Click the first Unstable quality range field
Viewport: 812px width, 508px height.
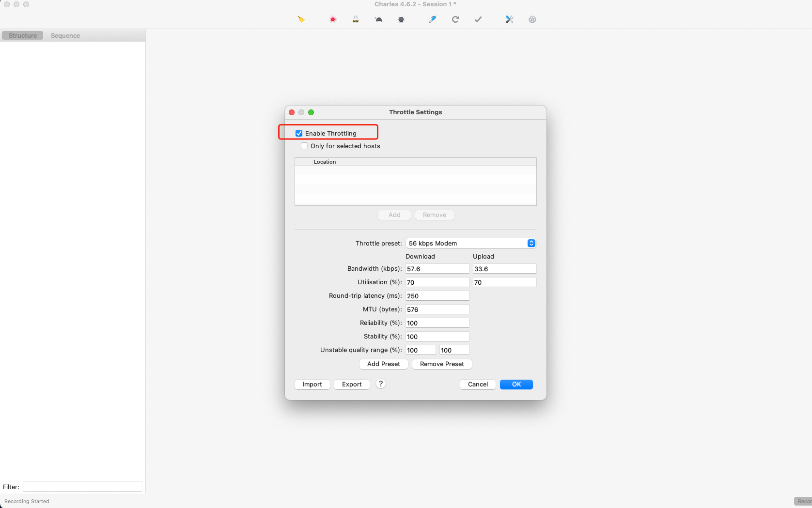421,350
